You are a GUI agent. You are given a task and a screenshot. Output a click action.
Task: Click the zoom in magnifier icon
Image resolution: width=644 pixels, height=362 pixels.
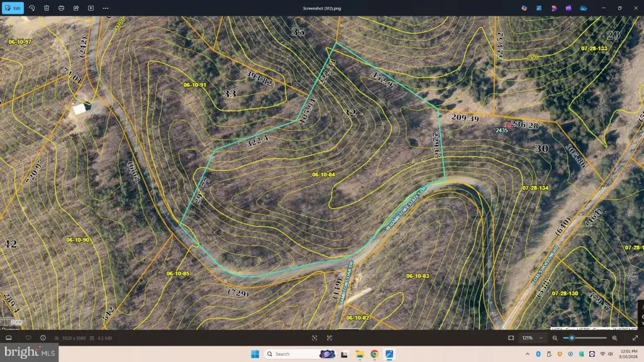(x=614, y=338)
